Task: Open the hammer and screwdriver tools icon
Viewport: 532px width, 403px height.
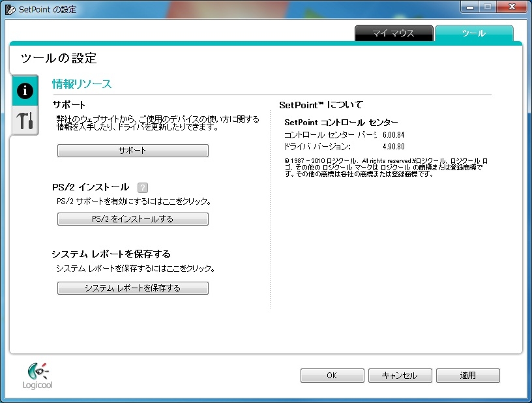Action: pos(25,121)
